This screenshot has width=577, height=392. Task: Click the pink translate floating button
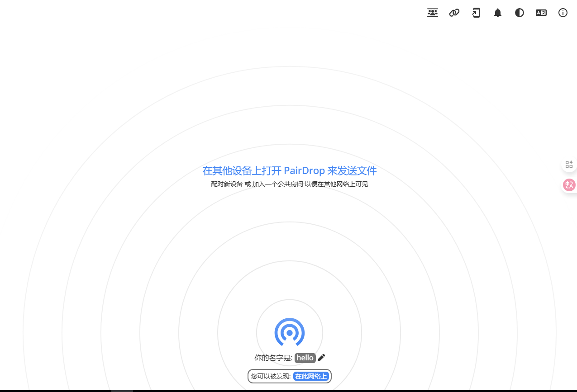569,185
